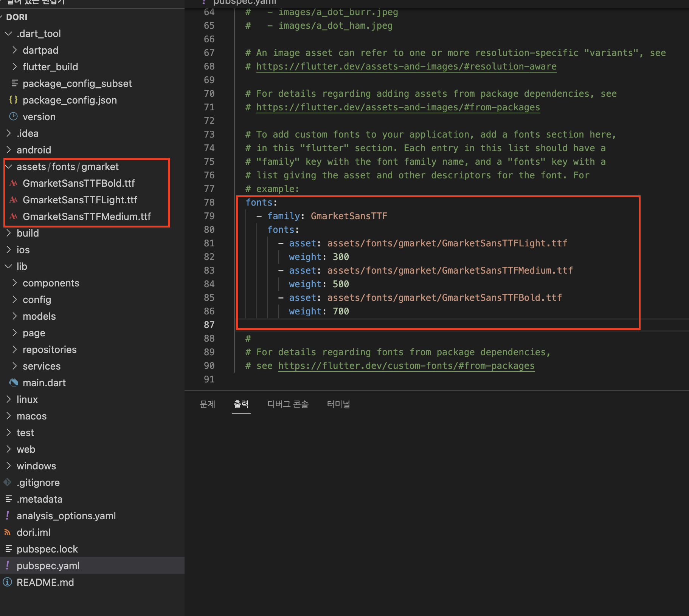Screen dimensions: 689x616
Task: Expand the ios folder
Action: pos(8,250)
